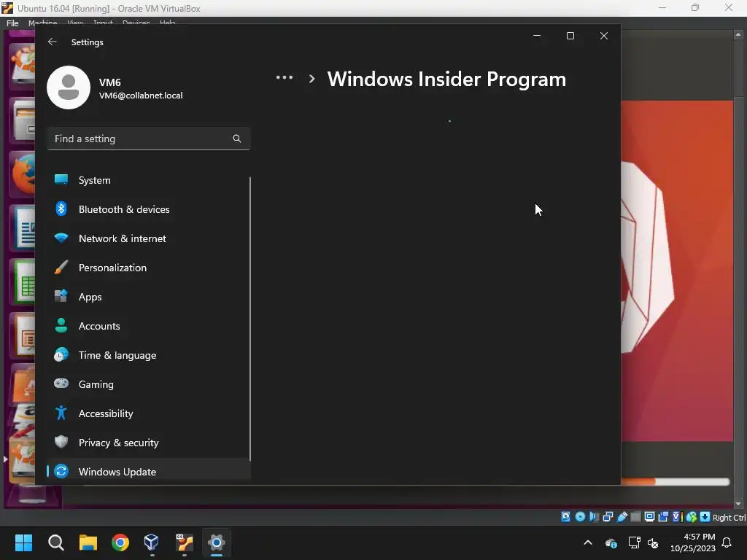Click VirtualBox scrollbar up arrow
The height and width of the screenshot is (560, 747).
click(x=738, y=35)
